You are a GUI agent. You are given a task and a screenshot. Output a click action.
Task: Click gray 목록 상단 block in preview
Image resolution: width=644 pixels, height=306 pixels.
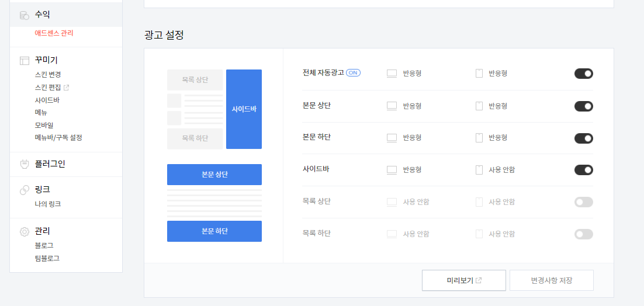[195, 80]
